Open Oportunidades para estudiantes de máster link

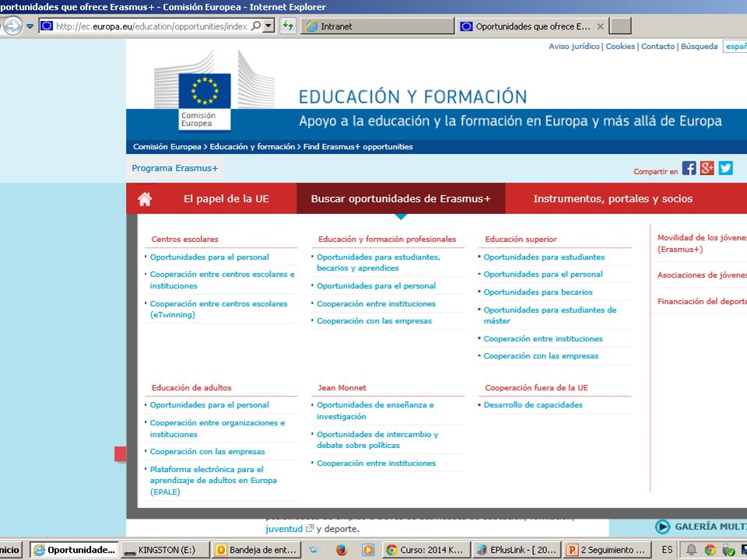550,315
